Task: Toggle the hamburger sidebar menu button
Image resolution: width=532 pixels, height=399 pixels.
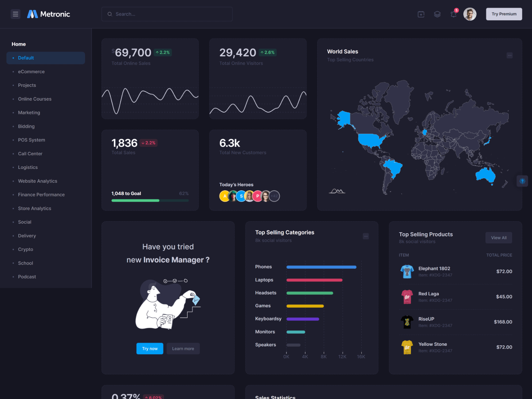Action: tap(16, 14)
